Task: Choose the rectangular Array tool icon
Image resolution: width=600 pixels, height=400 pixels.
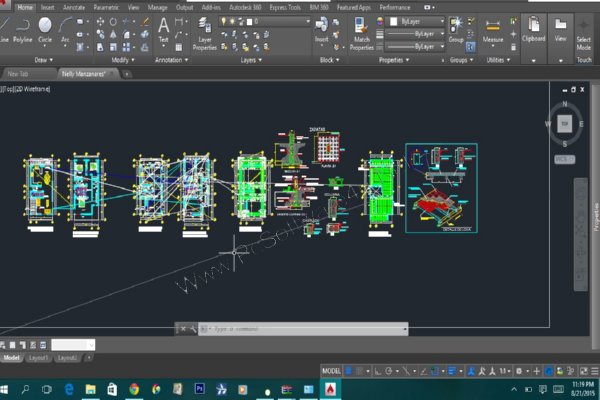Action: coord(126,47)
